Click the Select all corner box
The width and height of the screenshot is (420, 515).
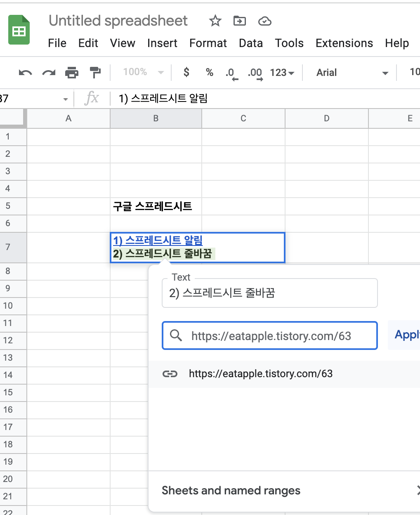(13, 118)
